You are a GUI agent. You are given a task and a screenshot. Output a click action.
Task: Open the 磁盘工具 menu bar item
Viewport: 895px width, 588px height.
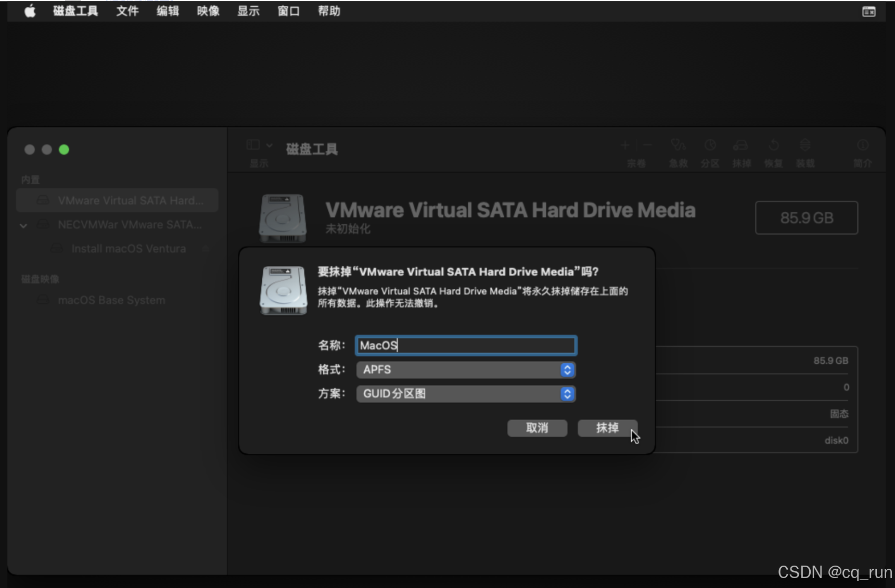[x=75, y=11]
